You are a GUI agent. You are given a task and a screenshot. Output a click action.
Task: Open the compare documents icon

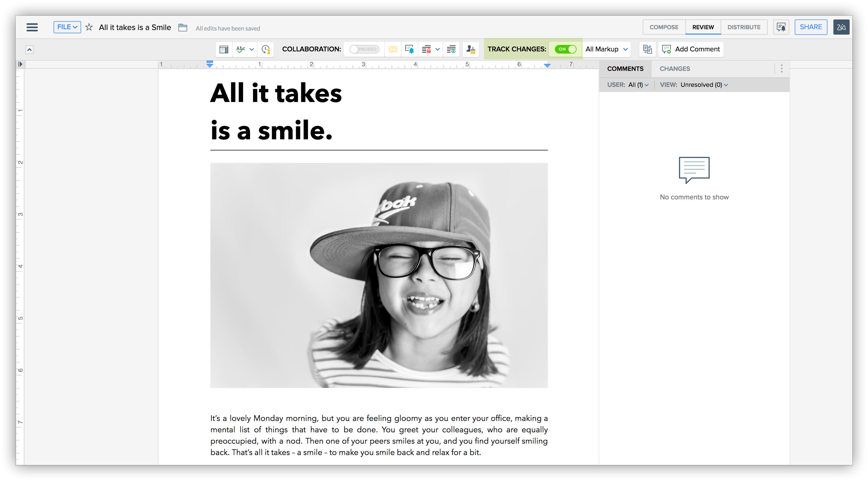pyautogui.click(x=647, y=49)
